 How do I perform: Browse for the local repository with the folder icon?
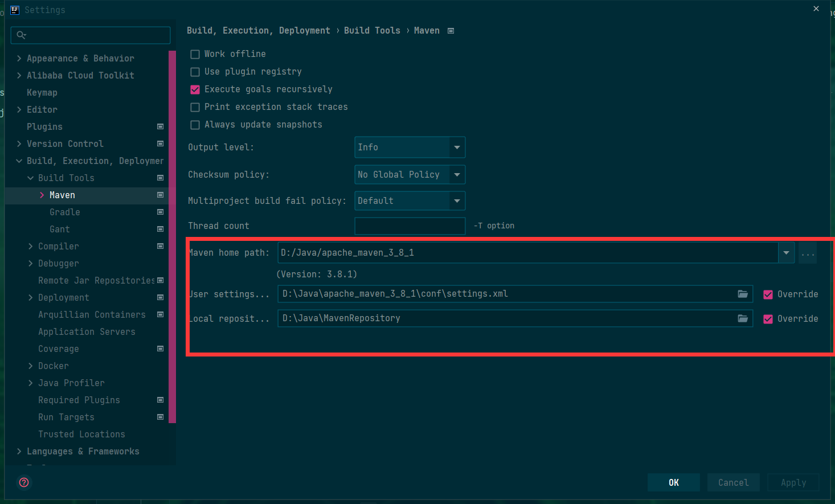(x=743, y=318)
